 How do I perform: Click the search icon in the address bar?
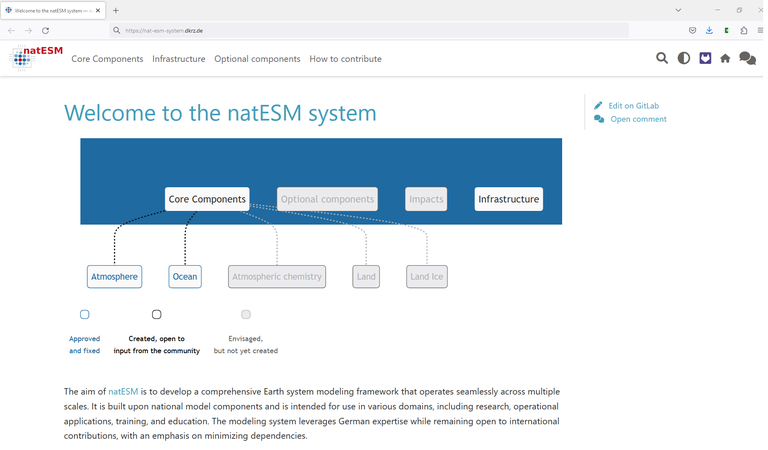click(x=117, y=30)
